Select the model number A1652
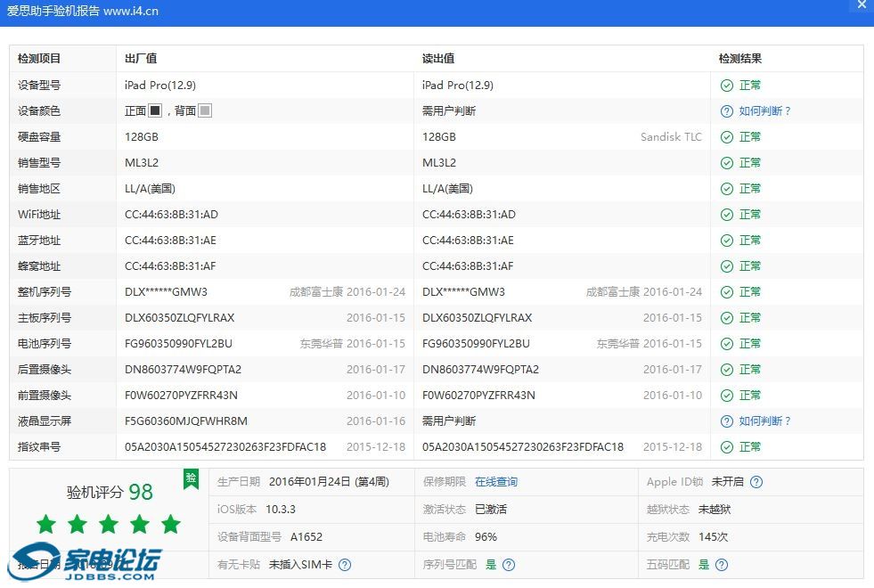The image size is (874, 588). [x=306, y=536]
